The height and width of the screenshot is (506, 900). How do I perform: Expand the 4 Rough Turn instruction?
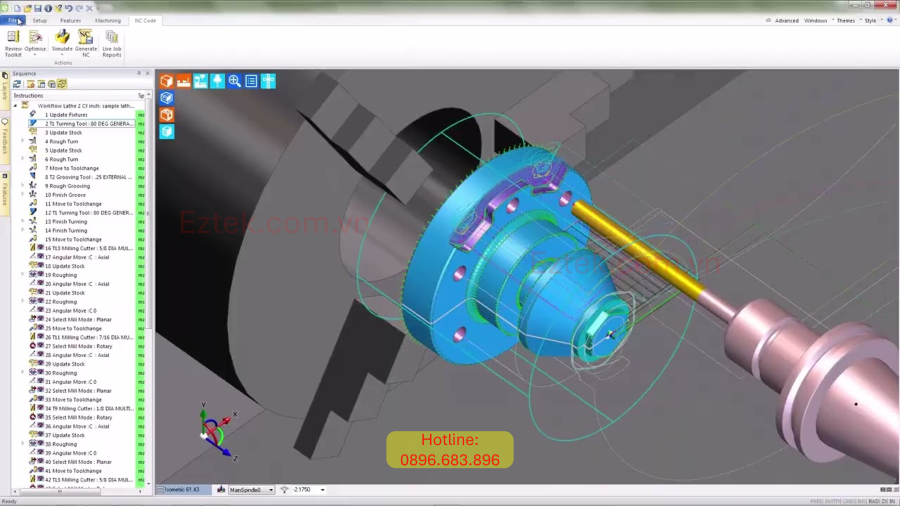pos(23,141)
